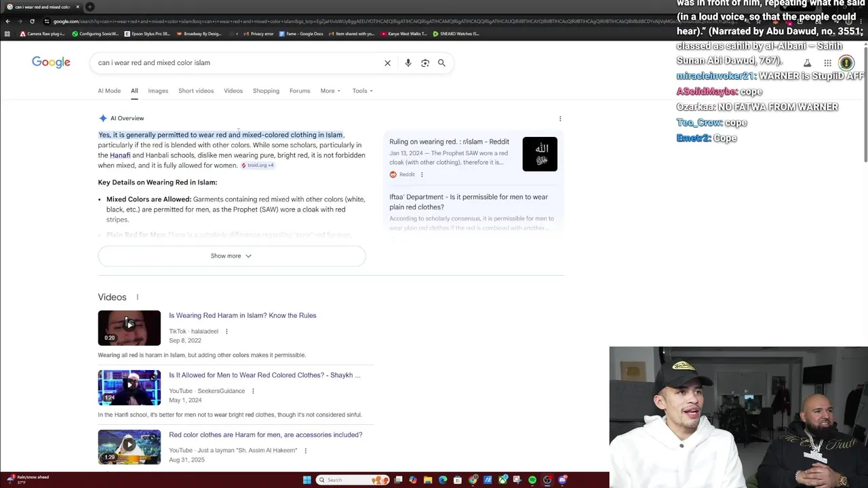Viewport: 868px width, 488px height.
Task: Open Google Lens image search
Action: (425, 63)
